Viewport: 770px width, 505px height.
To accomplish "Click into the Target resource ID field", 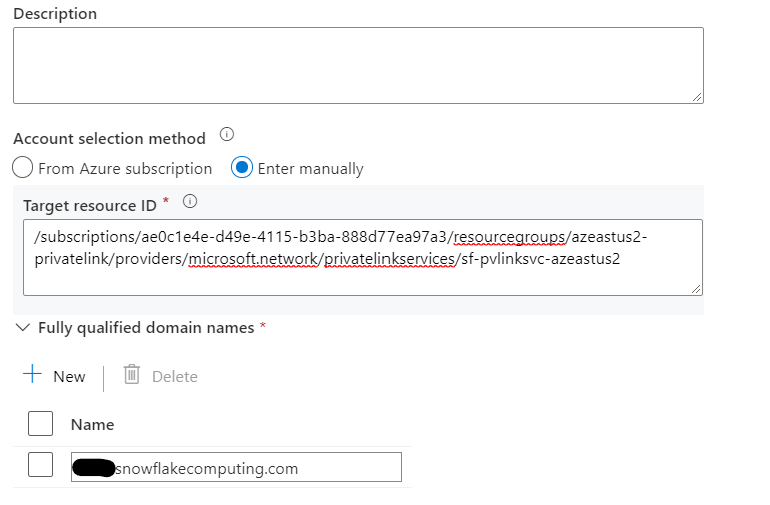I will [362, 257].
